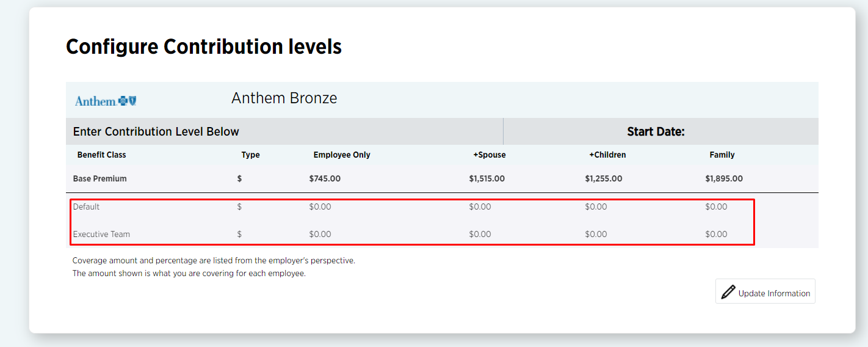The height and width of the screenshot is (347, 868).
Task: Click the Default row Employee Only amount
Action: click(x=320, y=206)
